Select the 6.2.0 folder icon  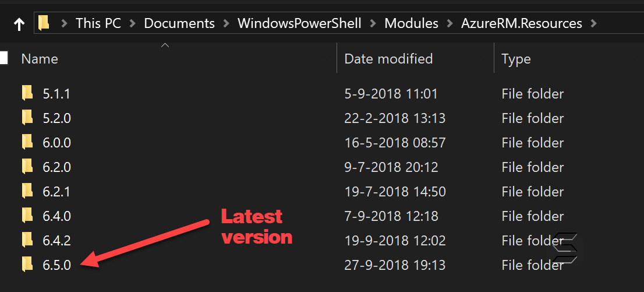(x=27, y=167)
